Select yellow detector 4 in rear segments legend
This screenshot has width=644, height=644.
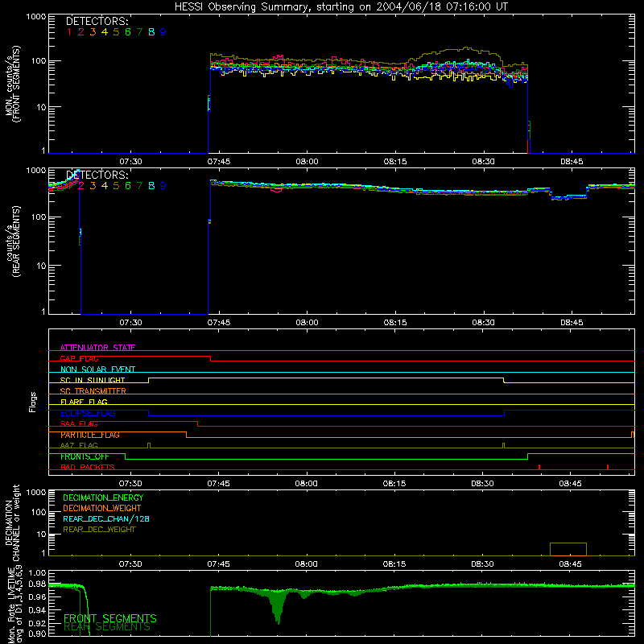(105, 186)
